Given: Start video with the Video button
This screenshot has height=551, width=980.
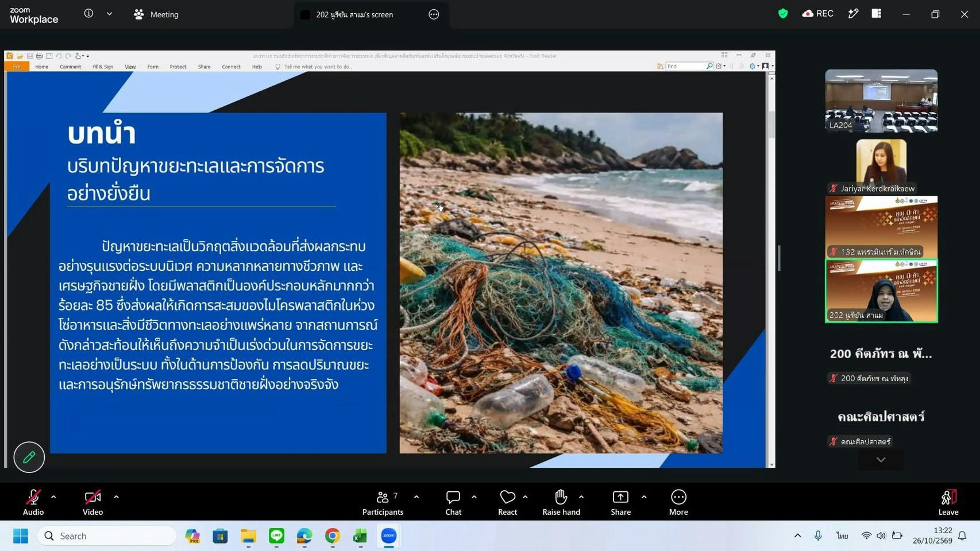Looking at the screenshot, I should coord(92,502).
